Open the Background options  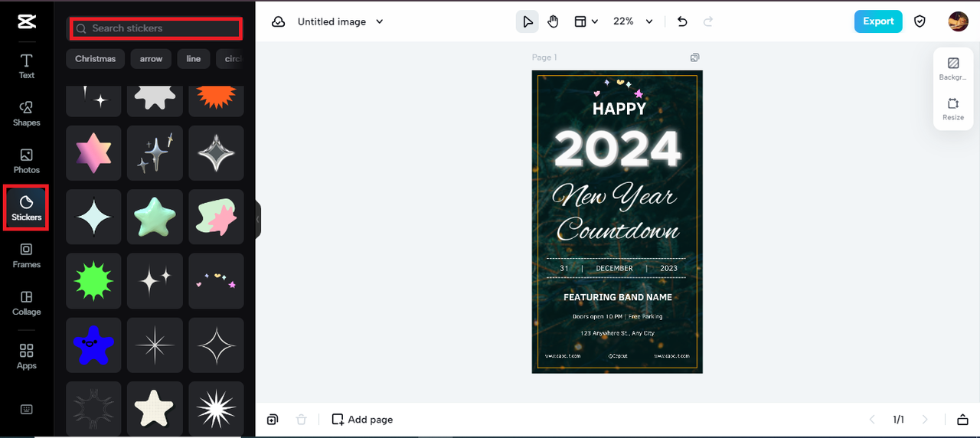pos(953,69)
